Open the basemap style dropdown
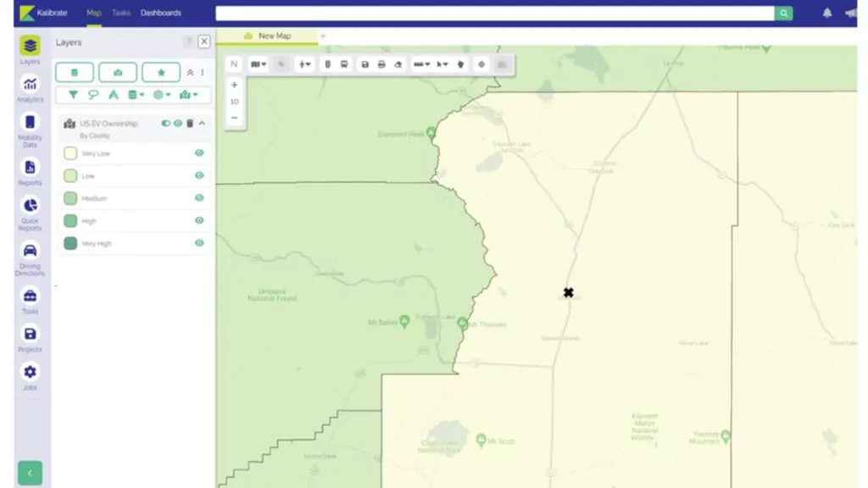Image resolution: width=868 pixels, height=488 pixels. [259, 64]
